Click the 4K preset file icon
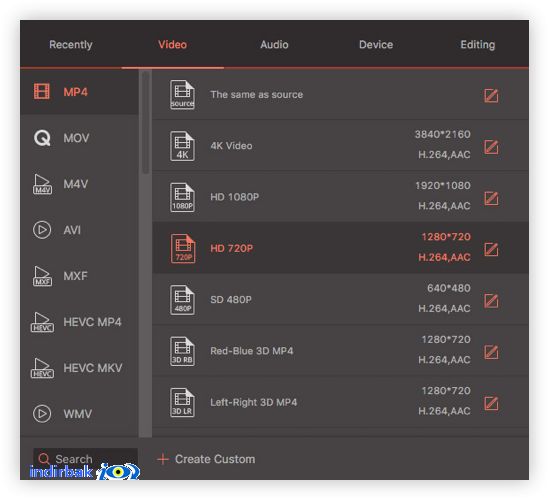Viewport: 549px width, 500px height. (182, 146)
